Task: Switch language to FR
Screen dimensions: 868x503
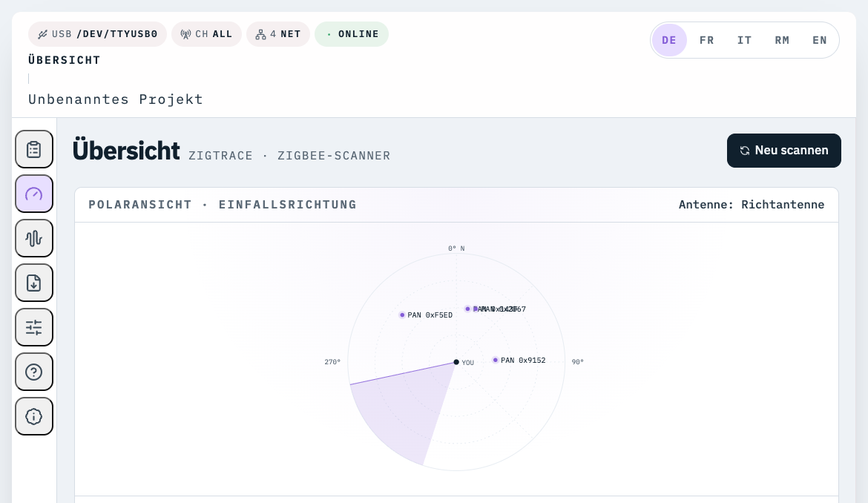Action: (706, 40)
